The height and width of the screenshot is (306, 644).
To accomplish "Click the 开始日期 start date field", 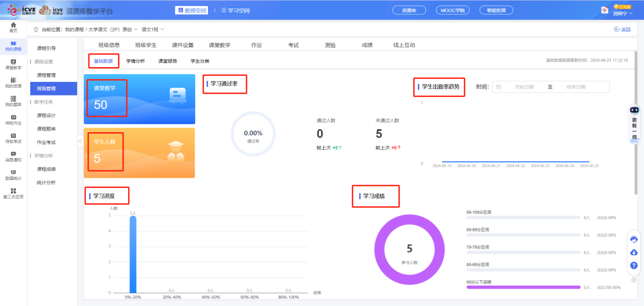I will 524,87.
